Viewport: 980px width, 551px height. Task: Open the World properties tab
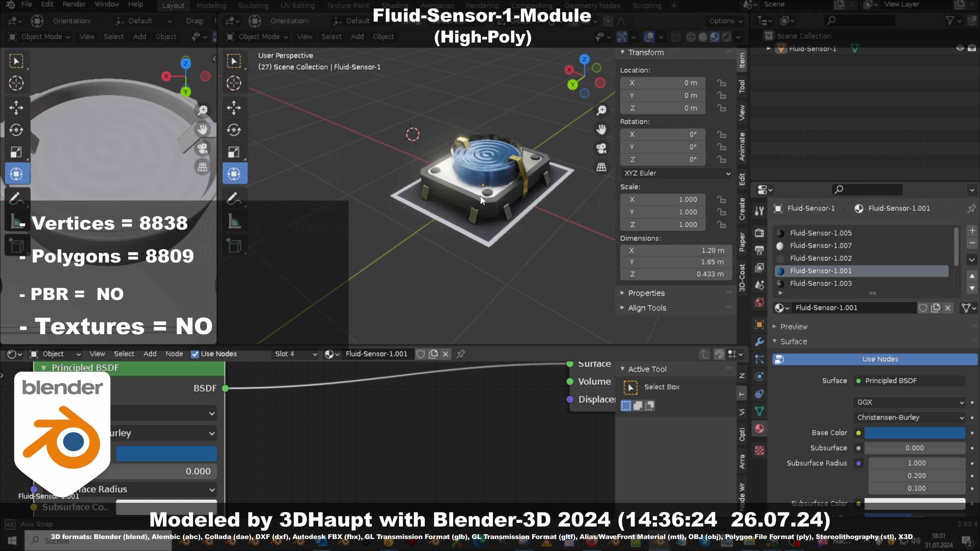click(759, 302)
